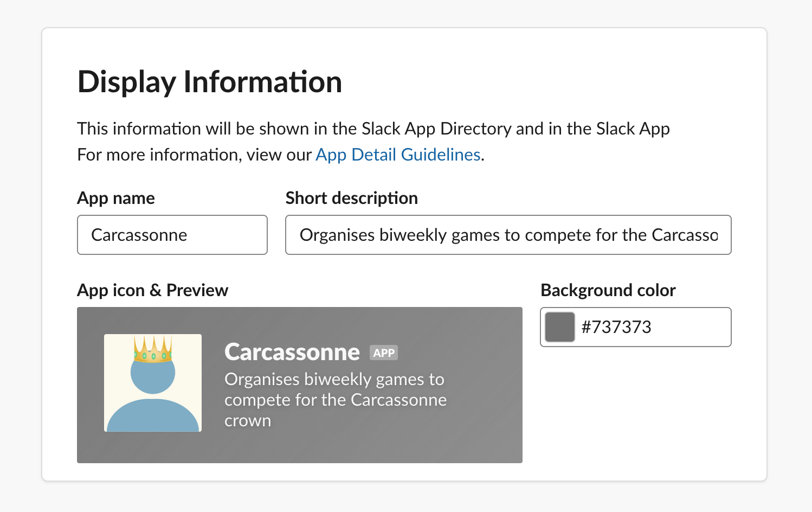The image size is (812, 512).
Task: Click the 'App icon & Preview' label
Action: click(152, 291)
